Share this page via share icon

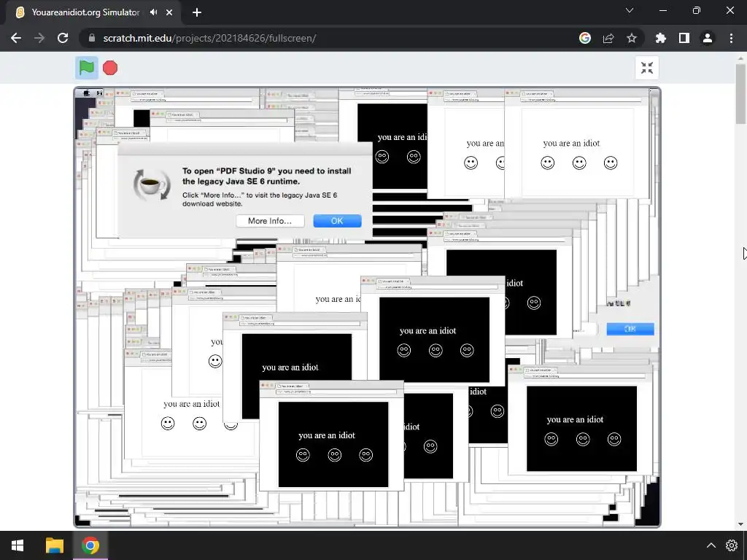point(608,38)
